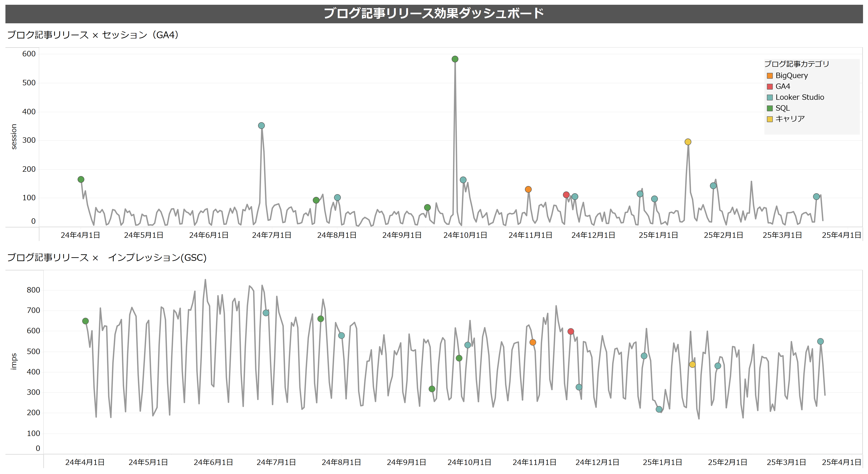This screenshot has height=474, width=868.
Task: Click the orange BigQuery marker in impressions chart
Action: coord(532,342)
